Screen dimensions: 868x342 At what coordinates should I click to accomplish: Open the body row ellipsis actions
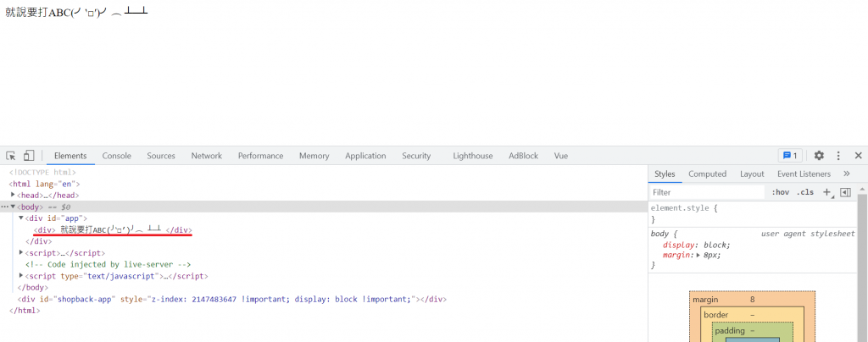click(x=4, y=207)
